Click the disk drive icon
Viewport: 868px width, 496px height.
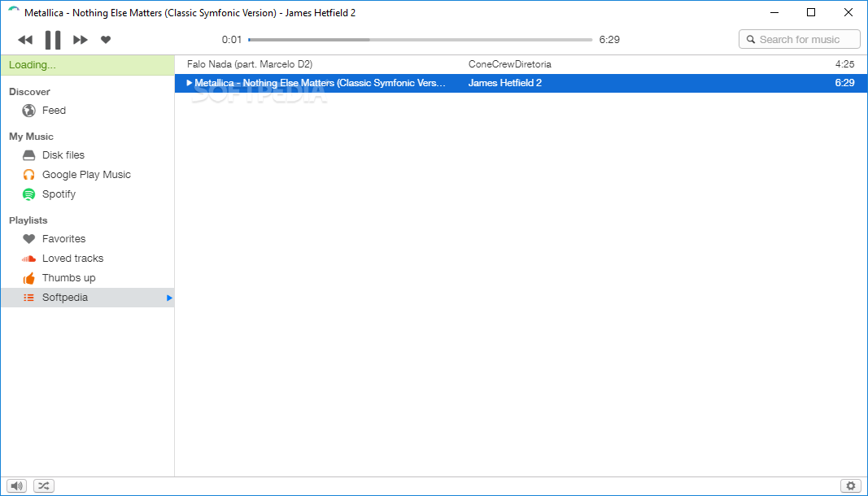click(28, 155)
